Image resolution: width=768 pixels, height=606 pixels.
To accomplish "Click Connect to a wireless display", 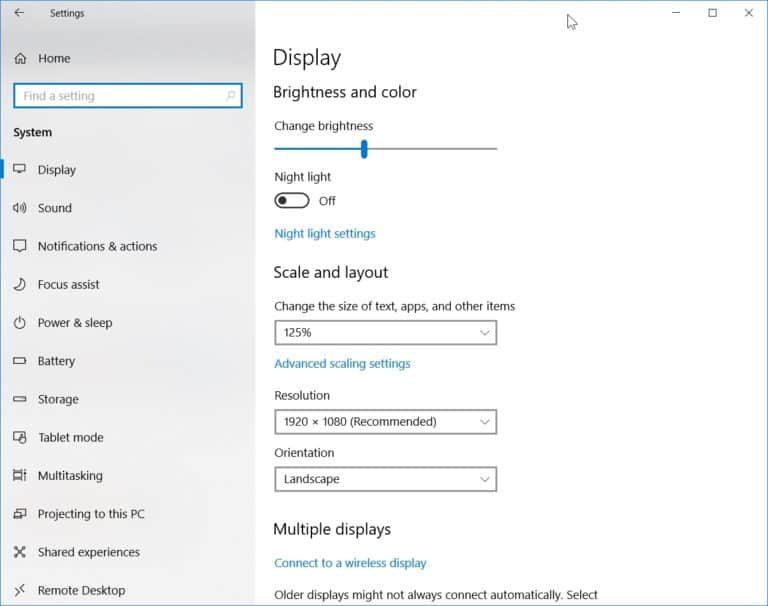I will [x=350, y=563].
